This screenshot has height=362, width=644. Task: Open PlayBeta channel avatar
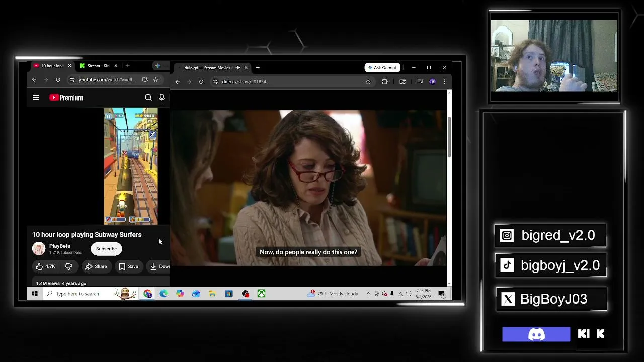pos(39,249)
